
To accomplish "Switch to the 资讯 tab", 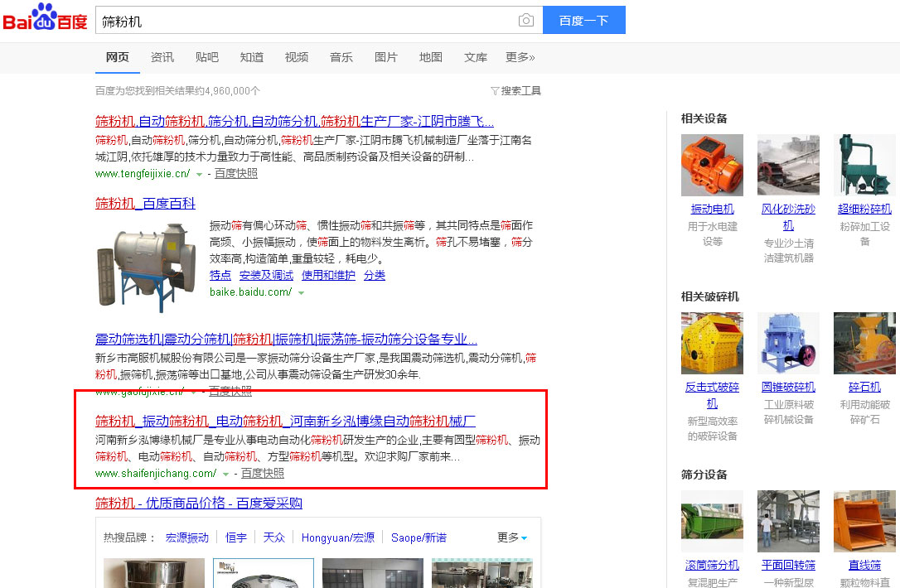I will [x=162, y=57].
